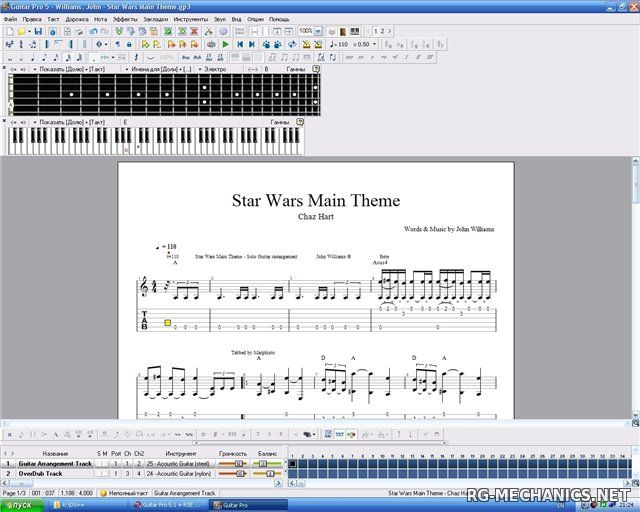Click the yellow note marker in tablature
The height and width of the screenshot is (512, 640).
click(x=167, y=323)
